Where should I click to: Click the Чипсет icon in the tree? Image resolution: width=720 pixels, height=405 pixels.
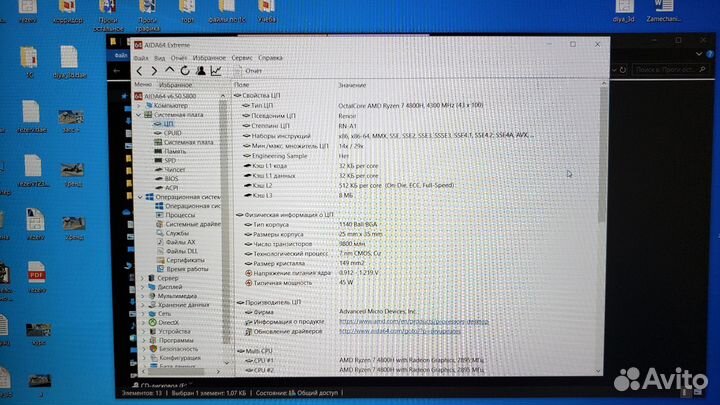coord(159,170)
